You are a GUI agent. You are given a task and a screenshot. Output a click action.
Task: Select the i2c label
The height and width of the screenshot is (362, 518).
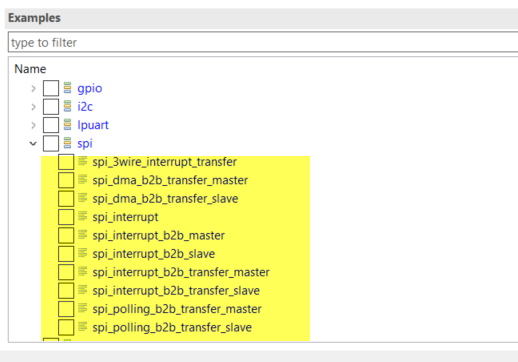point(85,107)
